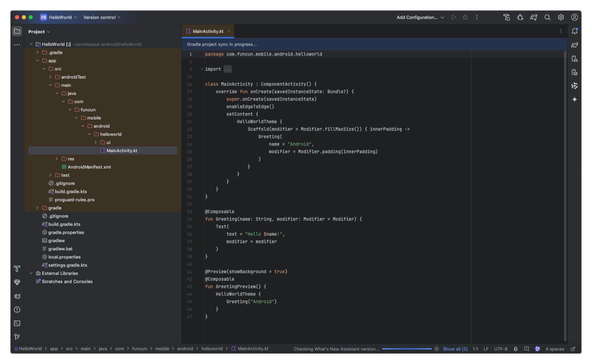The image size is (592, 364).
Task: Click the disabled Run triangle button
Action: click(454, 17)
